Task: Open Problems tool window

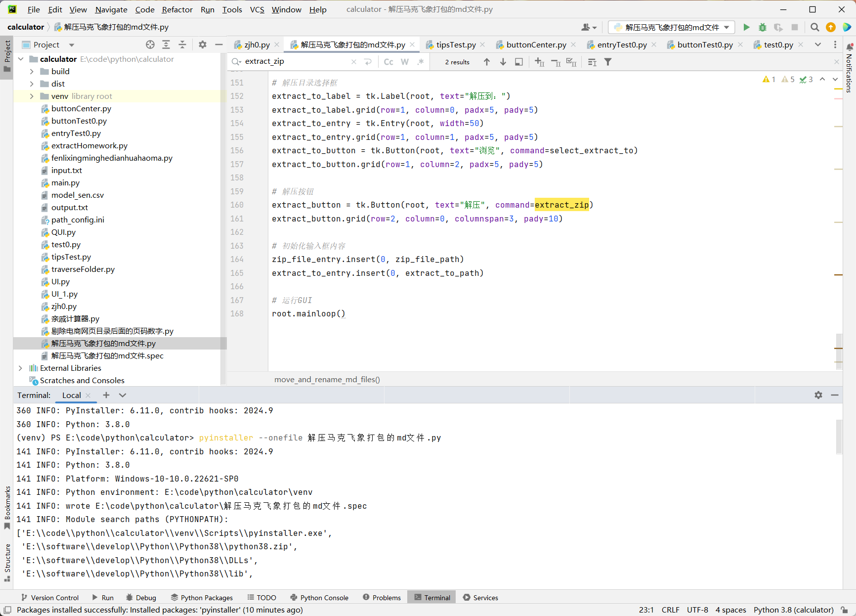Action: coord(382,598)
